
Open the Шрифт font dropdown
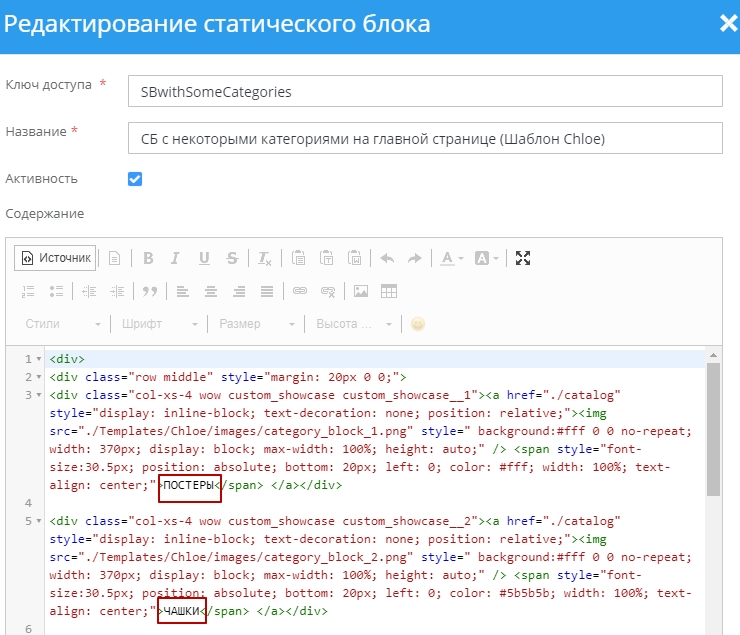tap(160, 324)
